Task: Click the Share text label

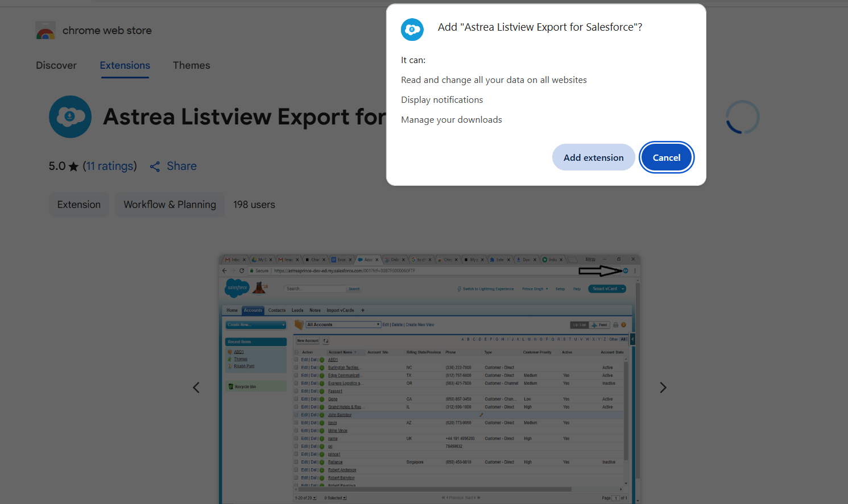Action: 181,166
